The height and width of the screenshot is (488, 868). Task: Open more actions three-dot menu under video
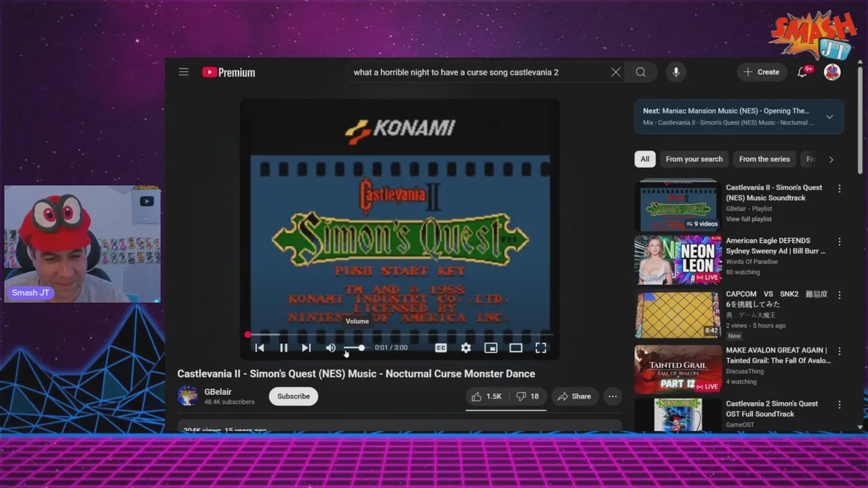612,396
